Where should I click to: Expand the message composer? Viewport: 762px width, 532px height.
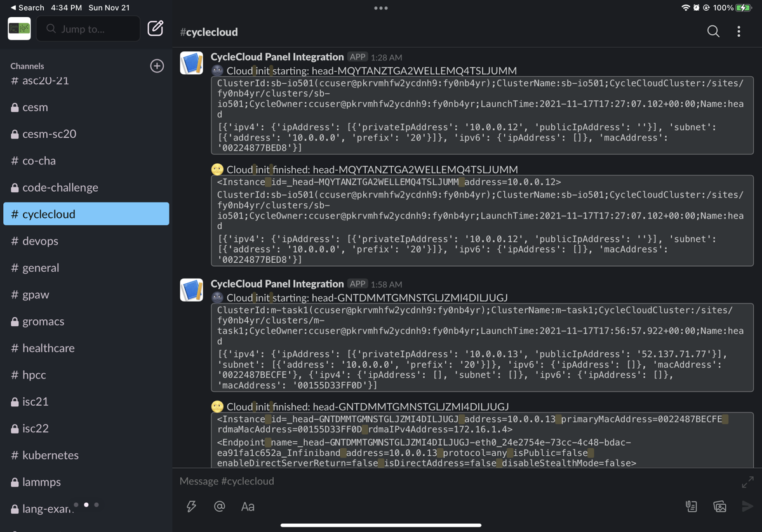click(747, 482)
